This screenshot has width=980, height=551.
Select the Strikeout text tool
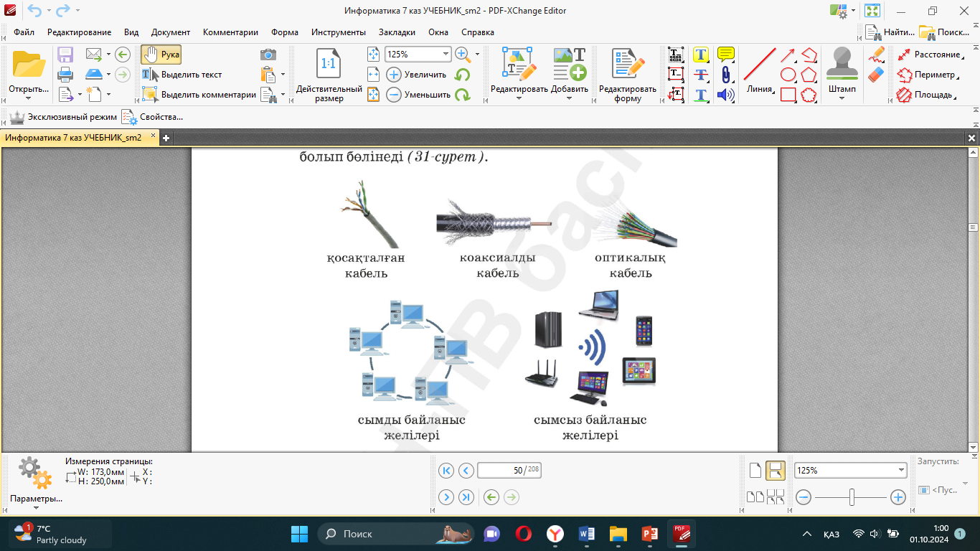tap(701, 75)
